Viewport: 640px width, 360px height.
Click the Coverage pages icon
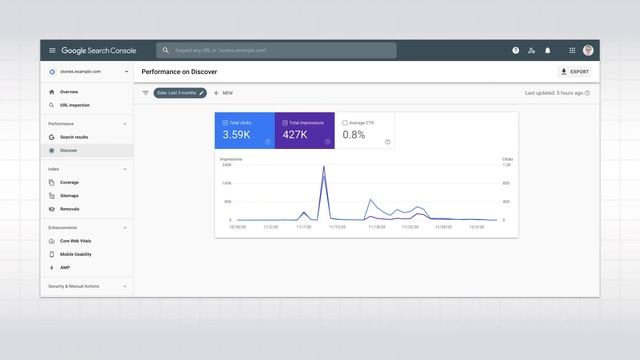pyautogui.click(x=51, y=182)
